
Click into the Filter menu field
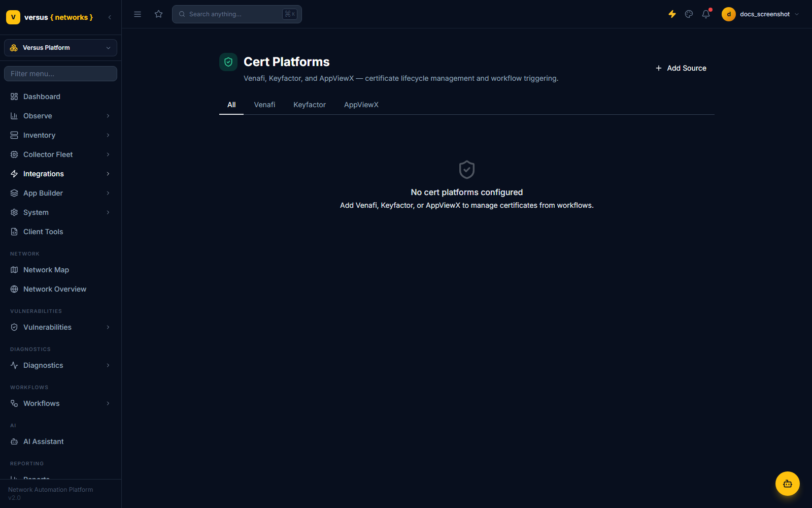click(x=60, y=74)
